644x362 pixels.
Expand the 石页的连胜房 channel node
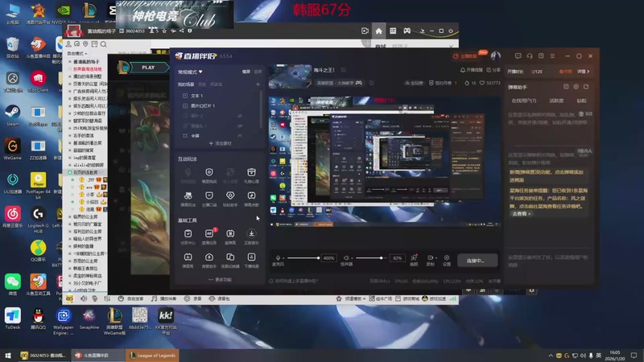tap(70, 172)
